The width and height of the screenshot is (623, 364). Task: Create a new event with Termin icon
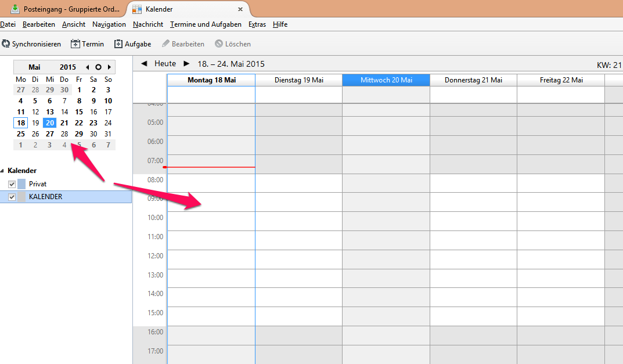pos(75,44)
